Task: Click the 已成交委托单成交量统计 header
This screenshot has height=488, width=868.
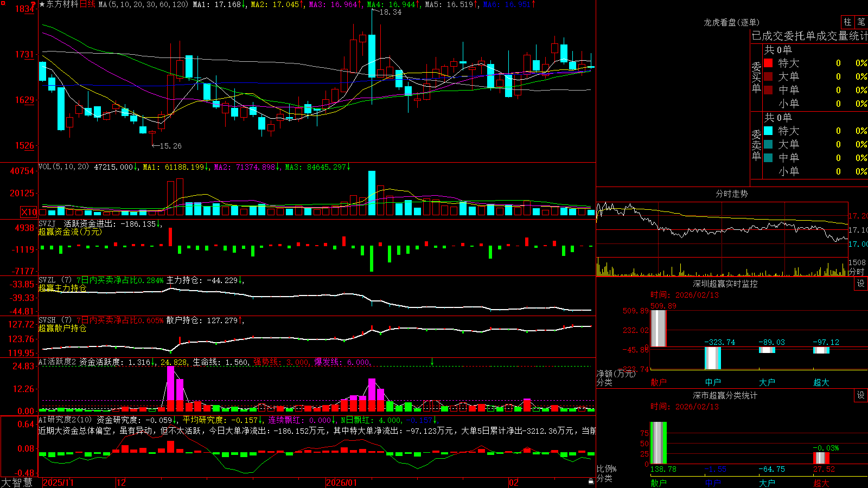Action: click(x=809, y=36)
